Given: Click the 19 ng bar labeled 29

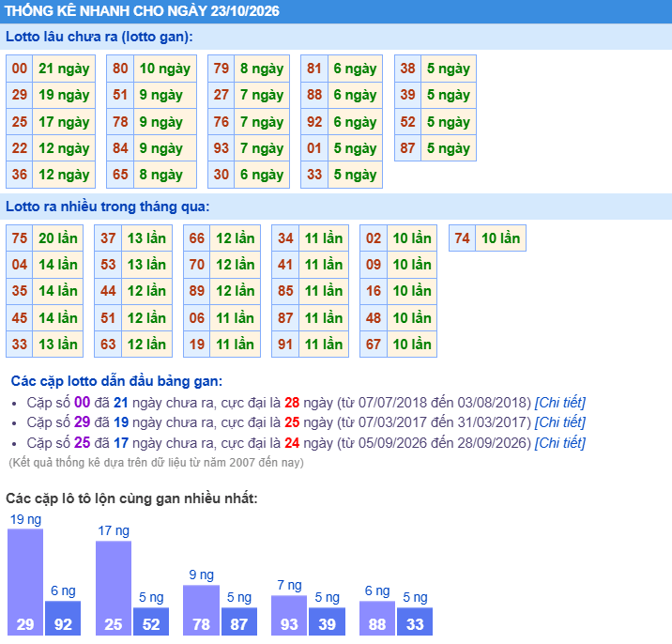Looking at the screenshot, I should [25, 582].
